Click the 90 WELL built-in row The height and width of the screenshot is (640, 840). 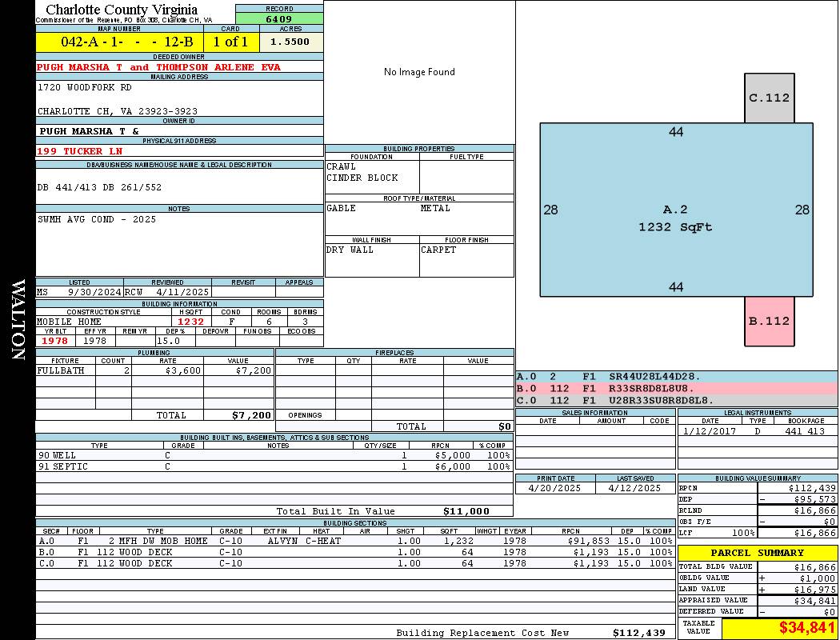273,454
